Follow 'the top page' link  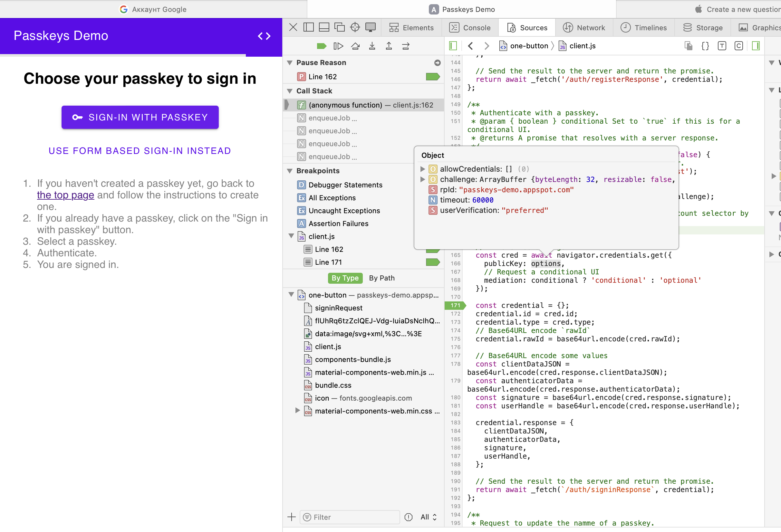tap(65, 195)
